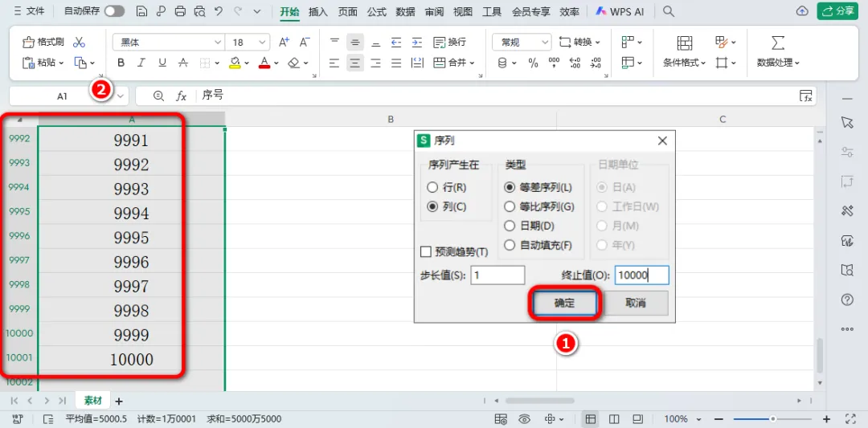The width and height of the screenshot is (868, 428).
Task: Click the zoom slider handle
Action: pyautogui.click(x=773, y=418)
